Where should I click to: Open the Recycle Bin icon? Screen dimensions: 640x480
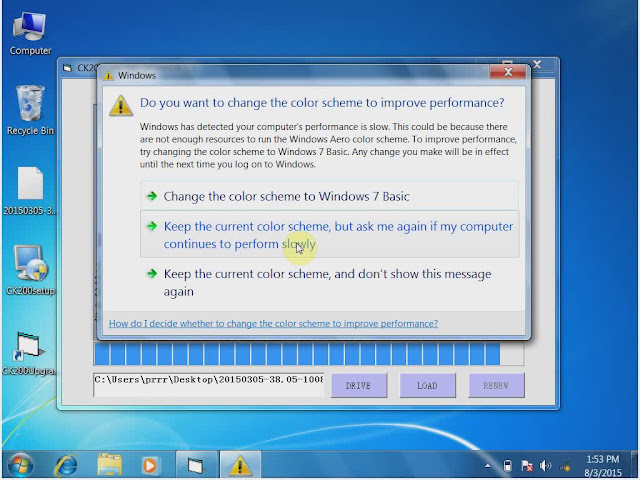[x=30, y=109]
